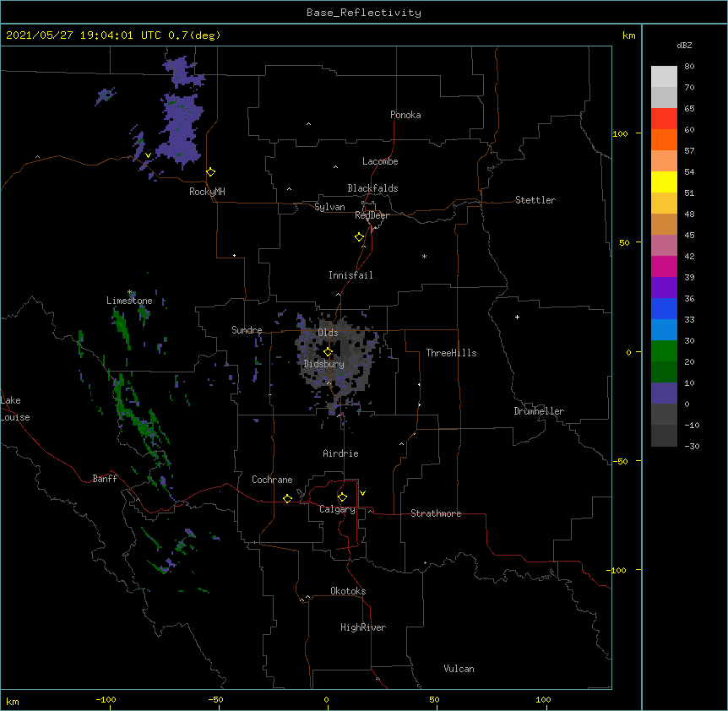
Task: Click the yellow v marker east of Calgary diamond
Action: (362, 493)
